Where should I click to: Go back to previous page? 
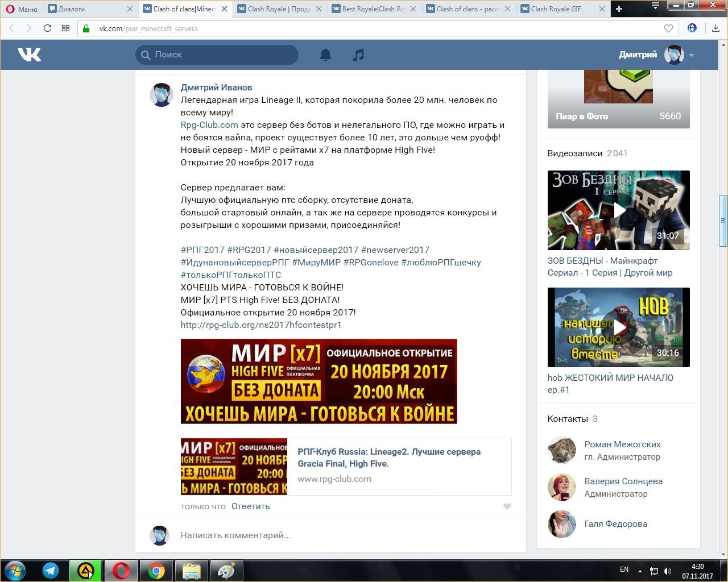11,28
